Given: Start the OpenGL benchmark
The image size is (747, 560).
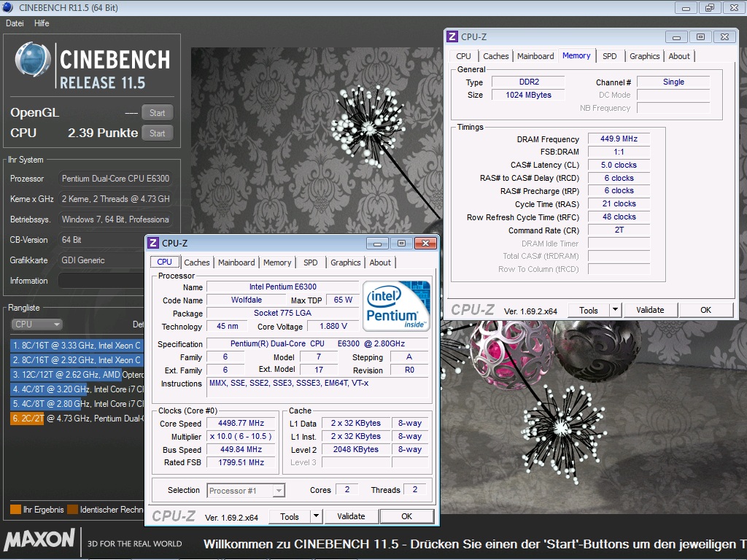Looking at the screenshot, I should pos(158,113).
